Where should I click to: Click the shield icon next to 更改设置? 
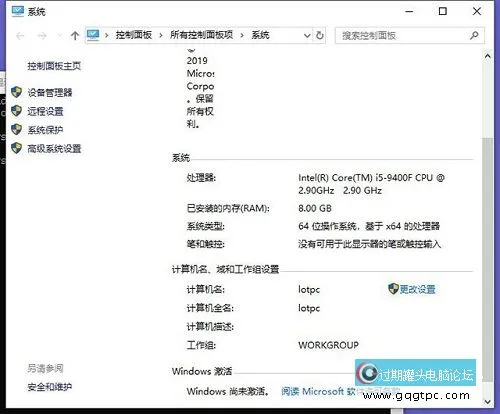pos(393,289)
